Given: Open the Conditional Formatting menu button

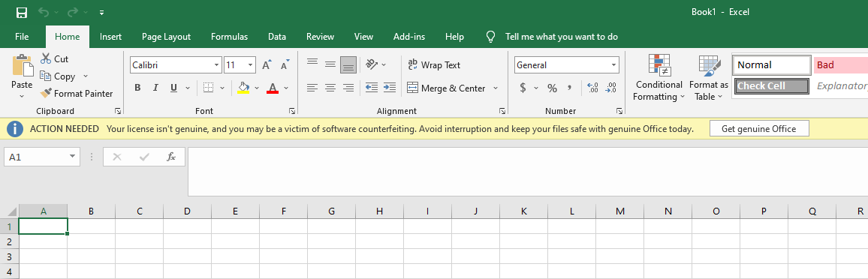Looking at the screenshot, I should point(658,78).
